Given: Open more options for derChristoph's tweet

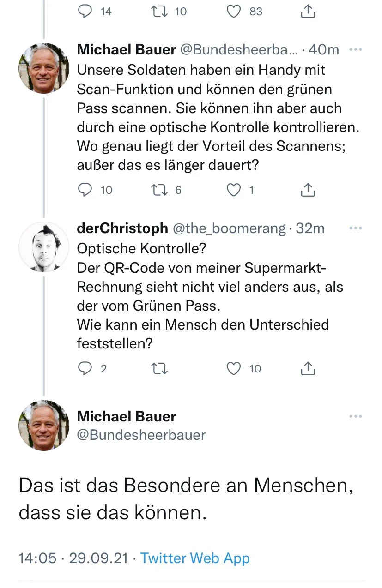Looking at the screenshot, I should 355,228.
